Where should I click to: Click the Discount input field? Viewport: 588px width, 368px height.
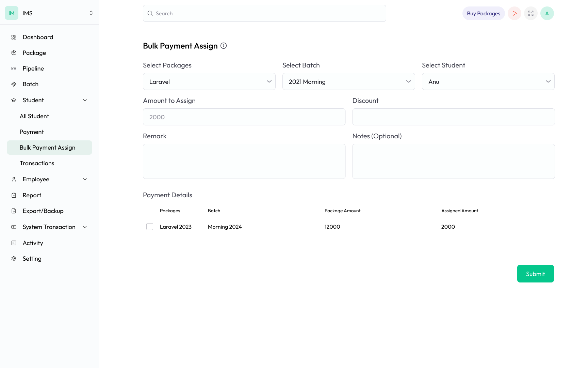(454, 117)
